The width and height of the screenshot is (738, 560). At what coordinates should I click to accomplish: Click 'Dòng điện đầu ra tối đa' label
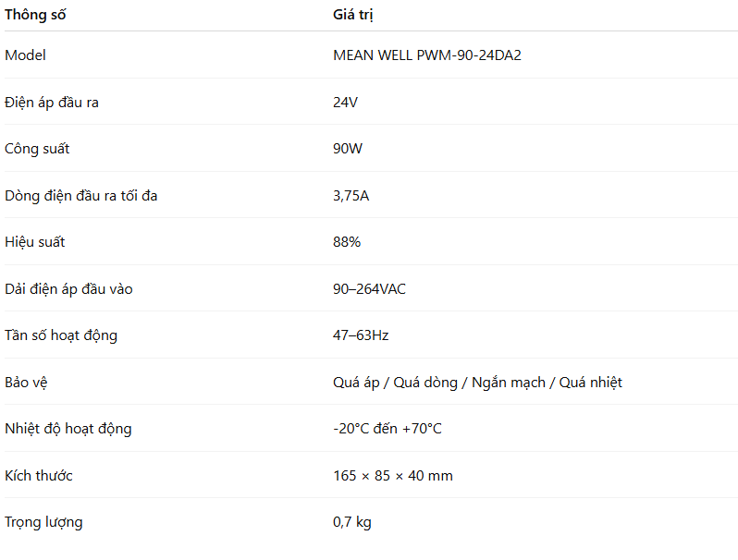coord(80,196)
